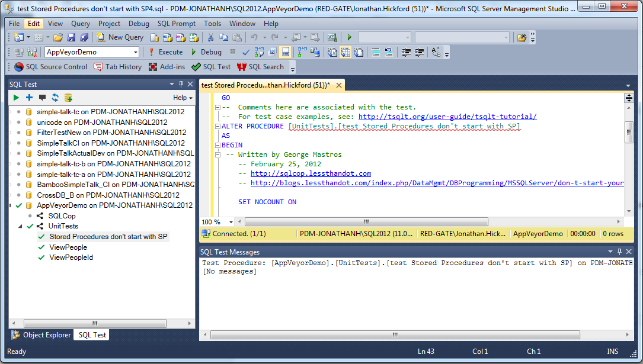Collapse the UnitTests test class node
The image size is (643, 364).
tap(20, 226)
